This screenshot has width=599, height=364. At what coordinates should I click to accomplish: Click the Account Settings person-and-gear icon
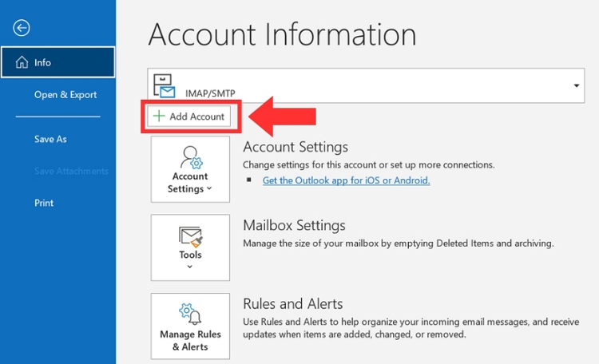click(x=190, y=156)
